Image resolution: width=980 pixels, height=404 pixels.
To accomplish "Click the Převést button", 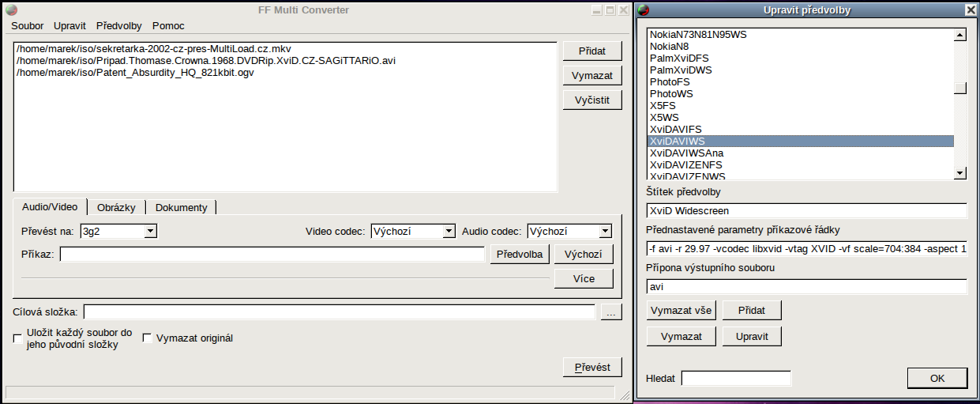I will (592, 368).
